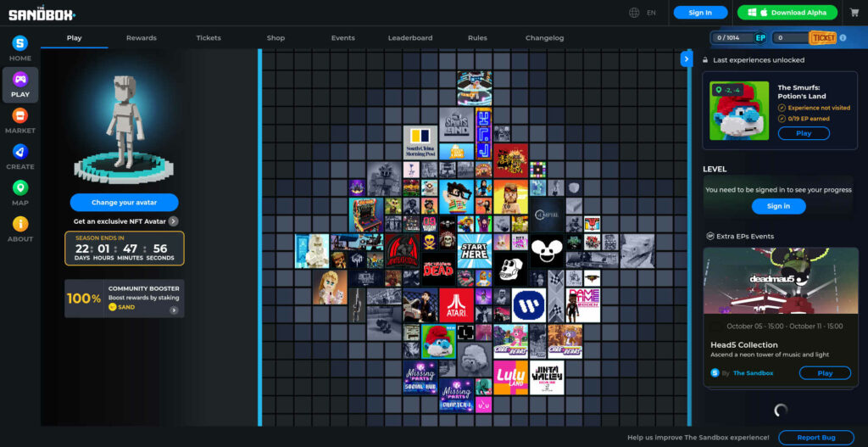Select the first Care Bears tile
868x447 pixels.
click(x=510, y=341)
